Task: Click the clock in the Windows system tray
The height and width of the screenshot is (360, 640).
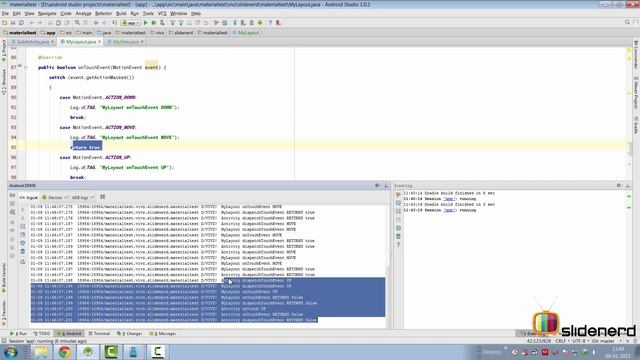Action: (x=618, y=352)
